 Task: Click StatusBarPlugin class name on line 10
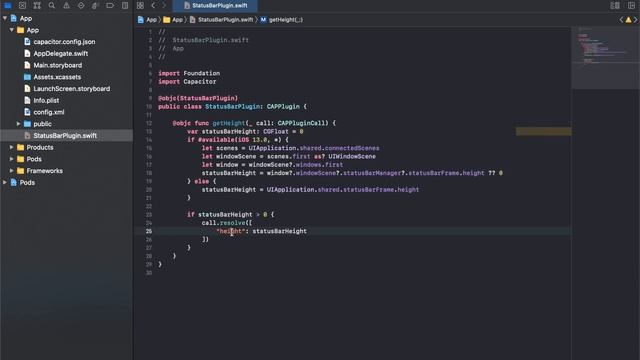point(233,107)
